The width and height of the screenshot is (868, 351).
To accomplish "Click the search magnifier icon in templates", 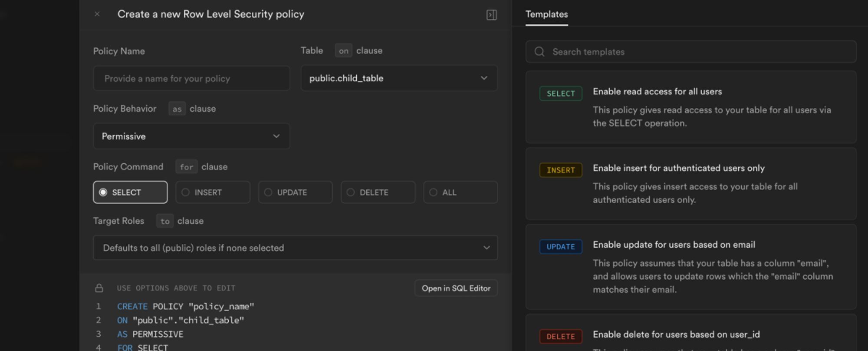I will click(x=539, y=52).
